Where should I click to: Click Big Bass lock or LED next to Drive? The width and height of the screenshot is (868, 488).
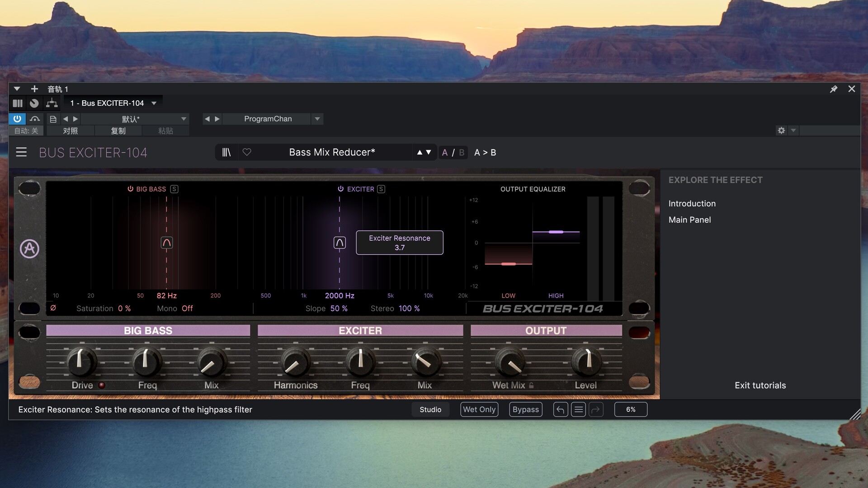click(x=102, y=385)
